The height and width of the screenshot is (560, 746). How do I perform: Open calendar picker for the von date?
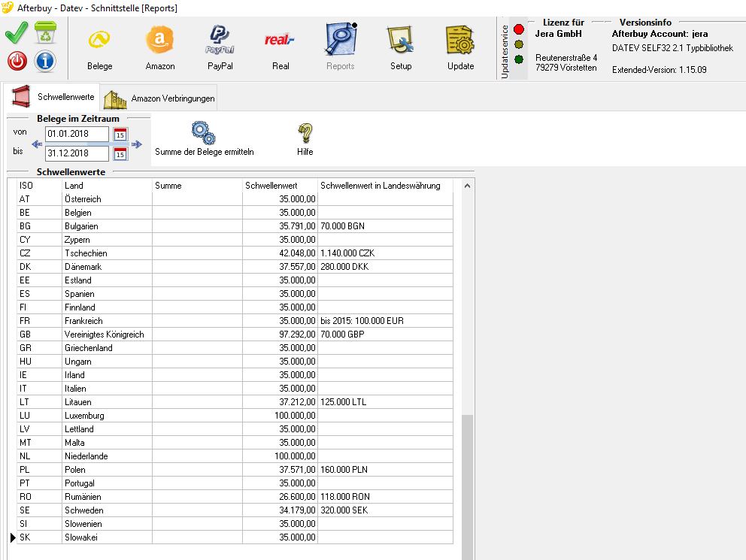(120, 135)
